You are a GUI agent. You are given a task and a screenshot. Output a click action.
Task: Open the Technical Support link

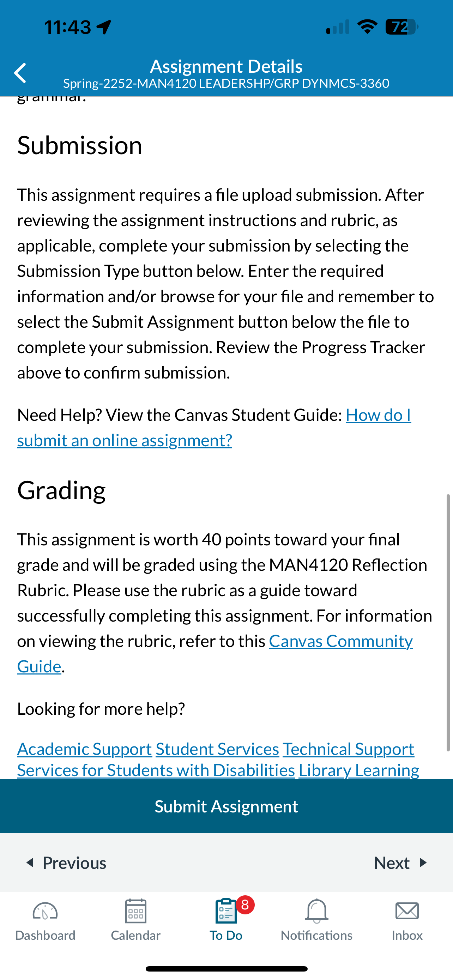tap(348, 749)
